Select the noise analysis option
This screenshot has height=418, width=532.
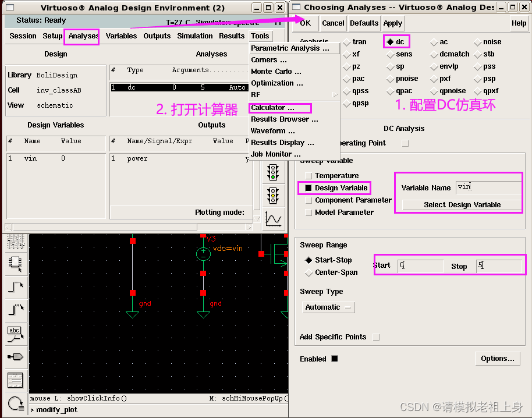(x=488, y=42)
